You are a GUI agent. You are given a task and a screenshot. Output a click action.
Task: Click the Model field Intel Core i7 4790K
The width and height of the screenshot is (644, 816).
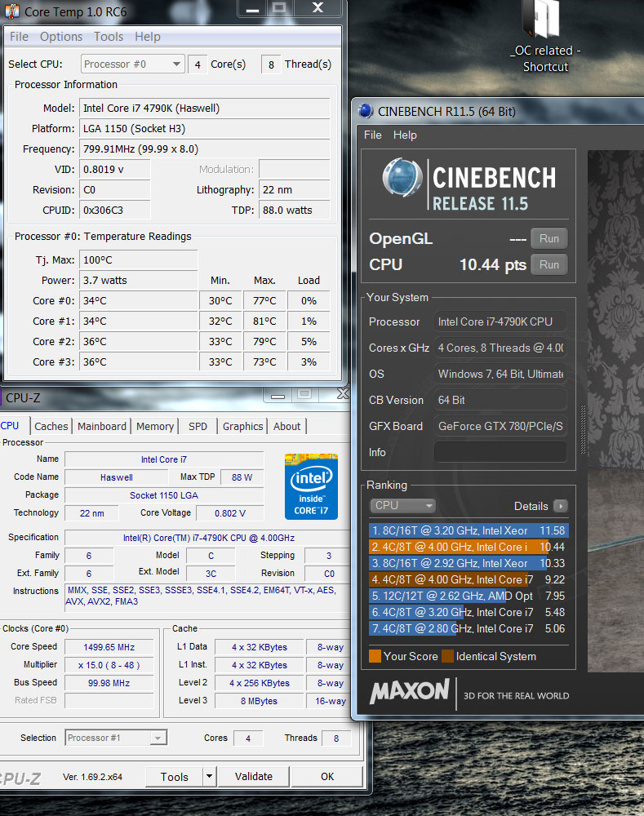pyautogui.click(x=205, y=109)
